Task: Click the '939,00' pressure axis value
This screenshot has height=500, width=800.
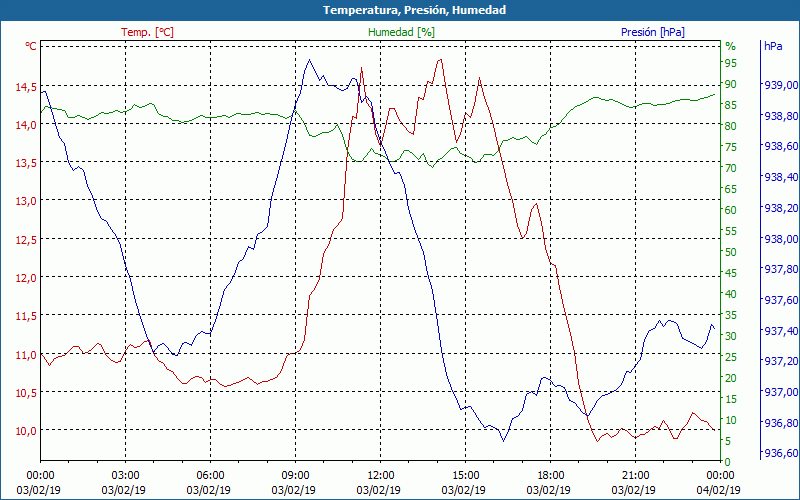Action: 781,85
